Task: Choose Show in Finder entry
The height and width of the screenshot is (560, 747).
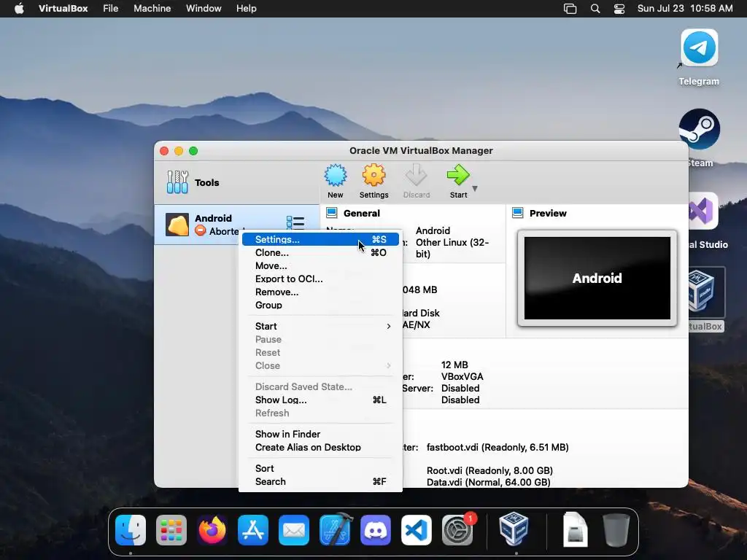Action: coord(321,435)
